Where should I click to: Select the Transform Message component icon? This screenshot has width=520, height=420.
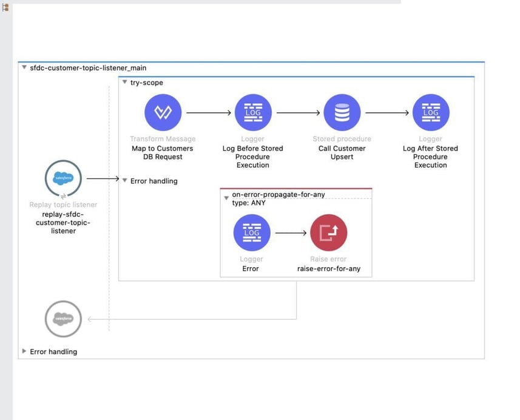(163, 112)
